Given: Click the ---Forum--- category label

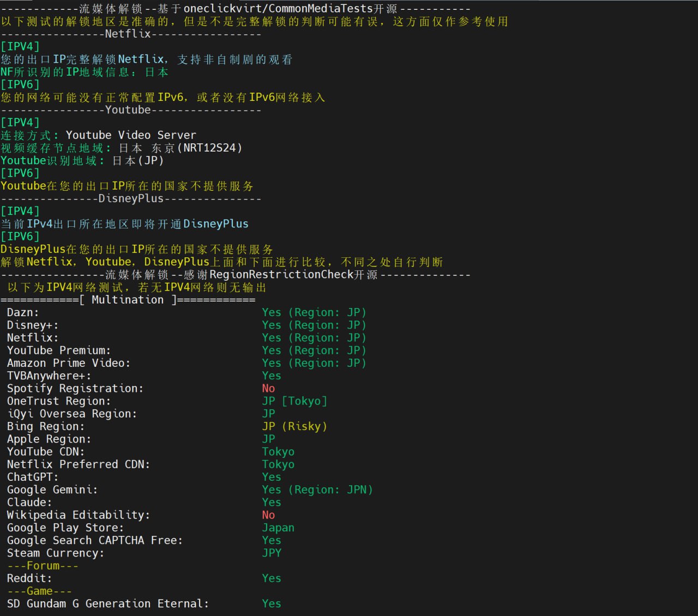Looking at the screenshot, I should pyautogui.click(x=43, y=566).
